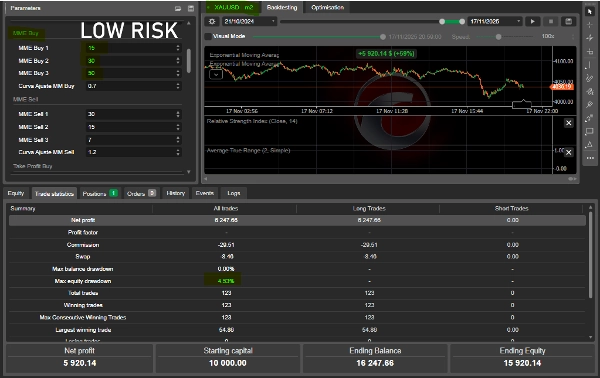Click the backtest period end slider handle
600x378 pixels.
[462, 21]
